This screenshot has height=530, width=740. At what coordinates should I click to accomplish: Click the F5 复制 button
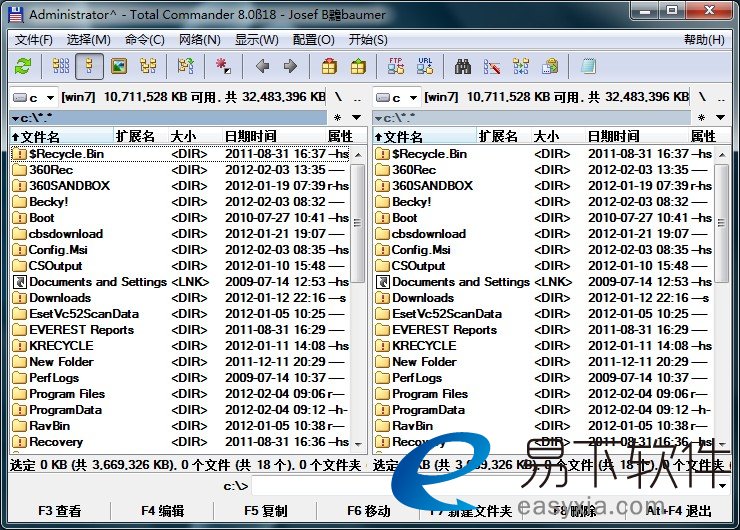click(266, 511)
